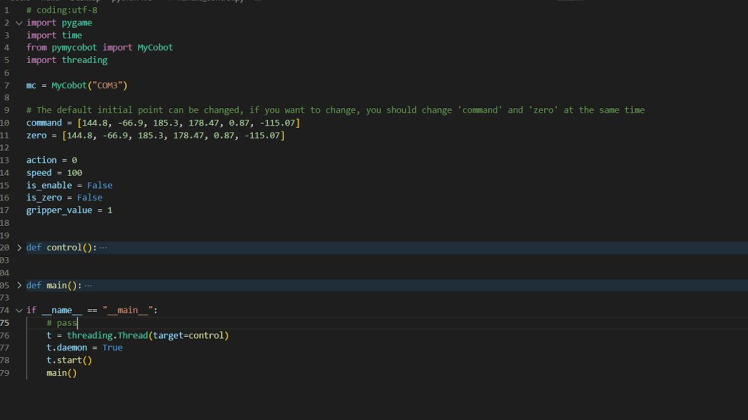Click 'is_zero' variable name
Image resolution: width=748 pixels, height=420 pixels.
click(x=44, y=198)
